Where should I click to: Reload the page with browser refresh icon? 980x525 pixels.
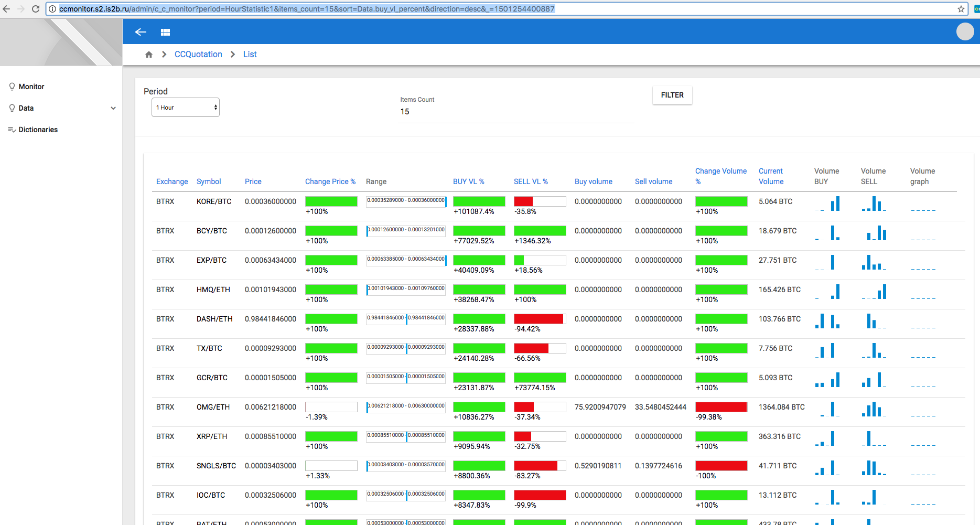click(36, 9)
